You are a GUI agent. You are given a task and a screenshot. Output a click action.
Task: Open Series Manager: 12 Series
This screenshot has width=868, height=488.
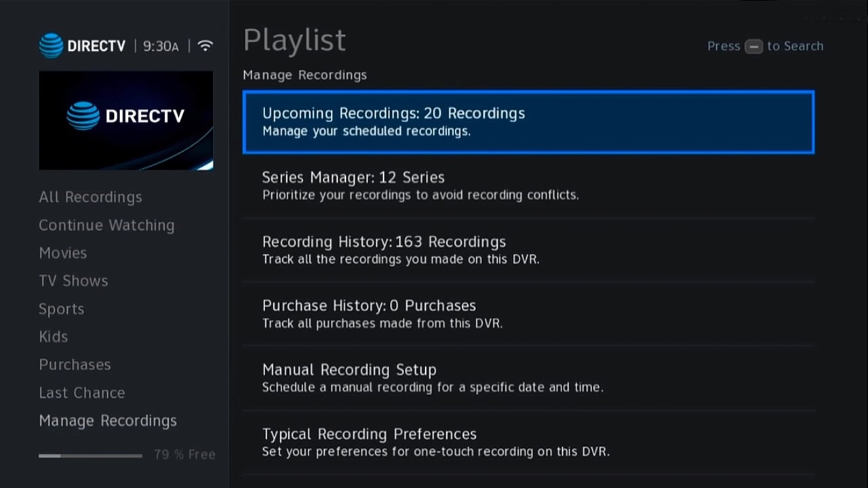coord(528,186)
